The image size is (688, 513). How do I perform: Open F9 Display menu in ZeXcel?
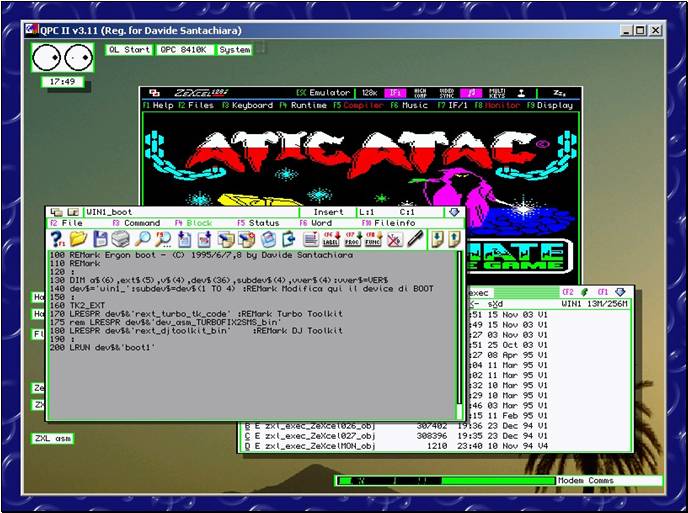pyautogui.click(x=550, y=105)
